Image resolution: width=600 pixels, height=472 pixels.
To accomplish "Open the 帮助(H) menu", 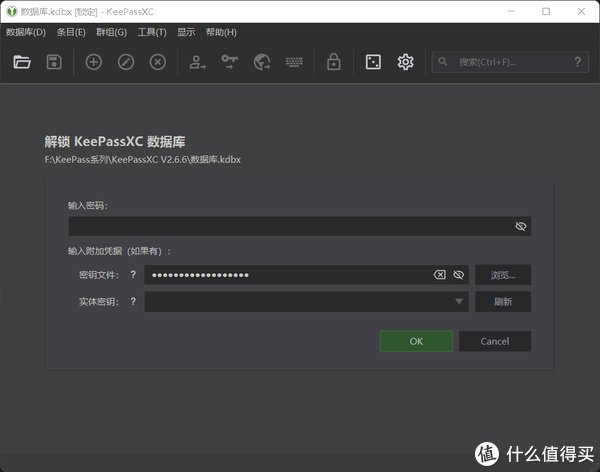I will (x=221, y=32).
